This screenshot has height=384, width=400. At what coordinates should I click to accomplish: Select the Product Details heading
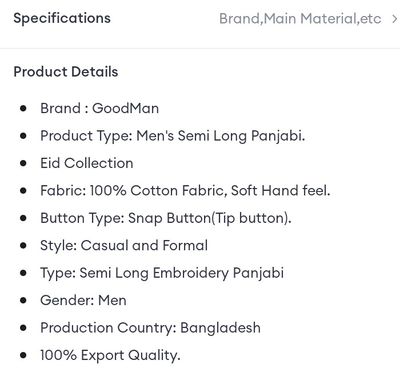coord(66,72)
